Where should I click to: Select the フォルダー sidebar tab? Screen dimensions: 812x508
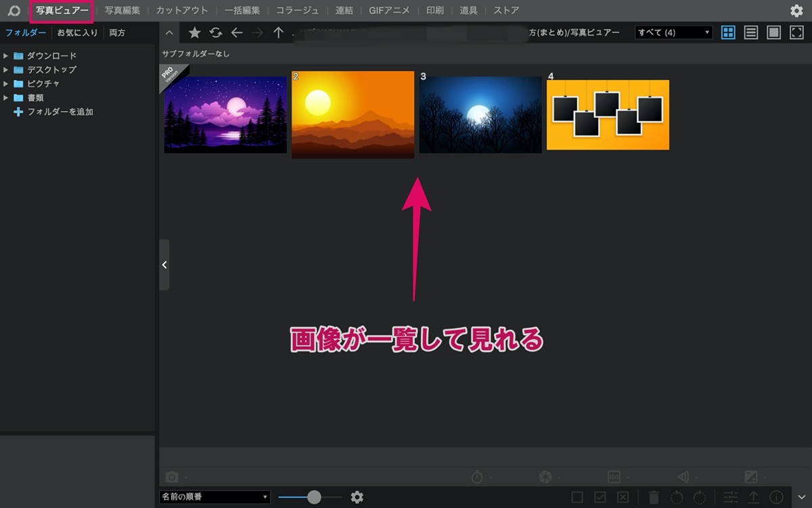(26, 33)
